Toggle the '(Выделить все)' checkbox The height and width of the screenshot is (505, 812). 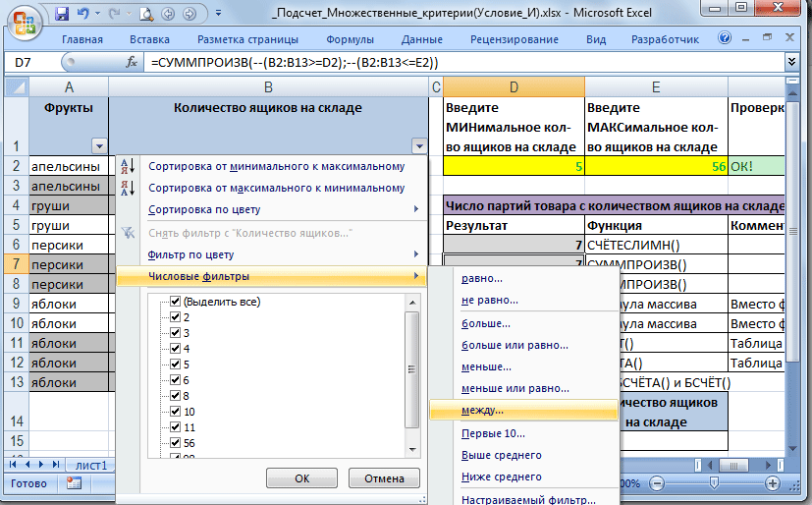176,302
